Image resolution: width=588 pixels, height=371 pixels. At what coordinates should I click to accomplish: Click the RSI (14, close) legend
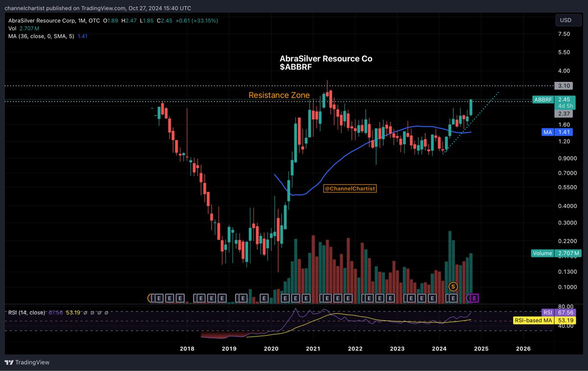pos(26,312)
